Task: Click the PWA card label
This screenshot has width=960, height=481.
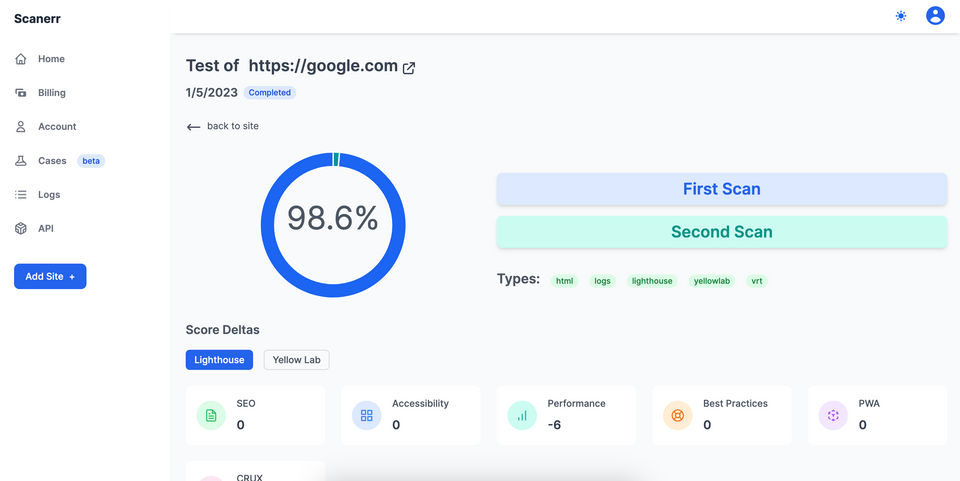Action: click(869, 403)
